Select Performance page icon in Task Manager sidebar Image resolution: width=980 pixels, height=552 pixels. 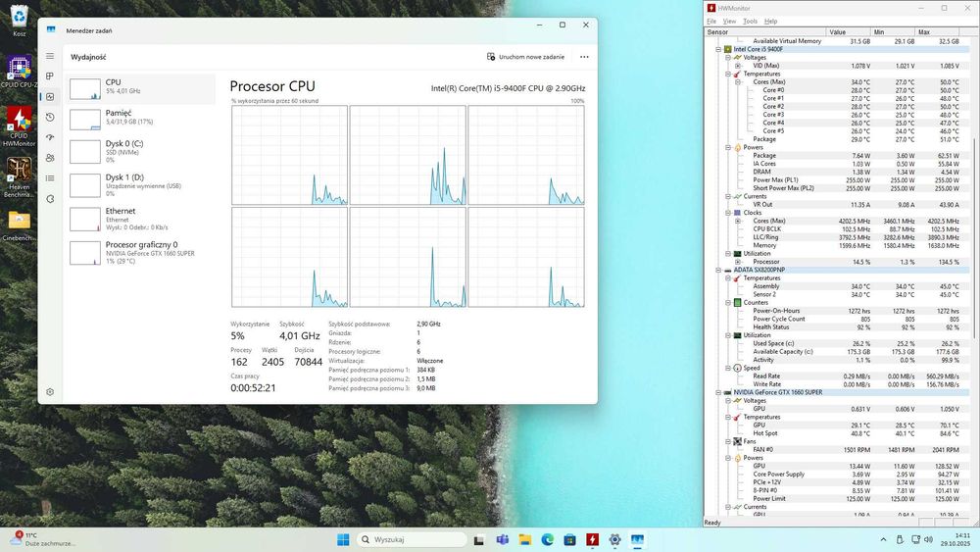tap(50, 97)
